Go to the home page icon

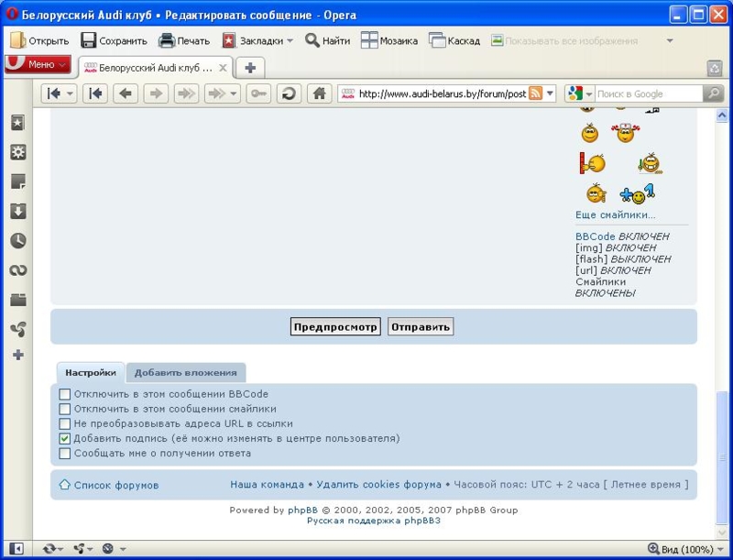tap(319, 94)
